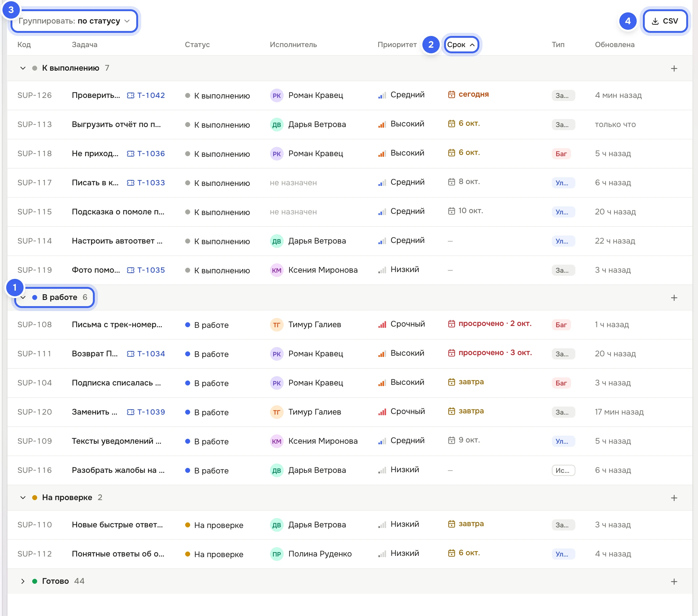This screenshot has width=698, height=616.
Task: Click the РК avatar in SUP-126 row
Action: [277, 95]
